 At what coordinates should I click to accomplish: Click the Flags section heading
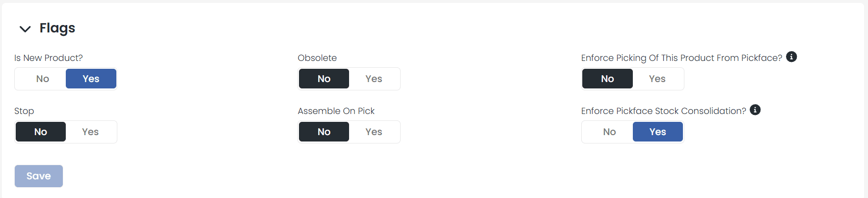[x=57, y=28]
